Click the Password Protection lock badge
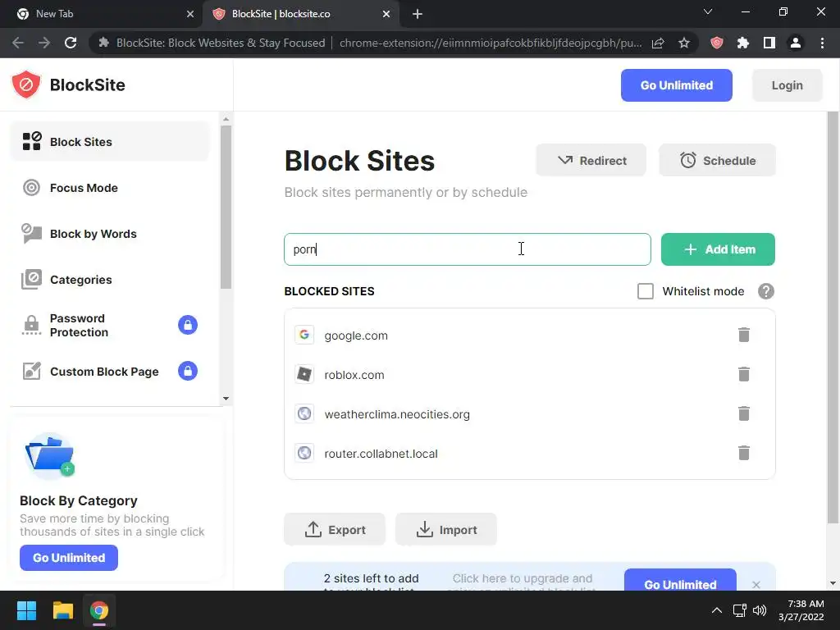Viewport: 840px width, 630px height. (x=188, y=325)
